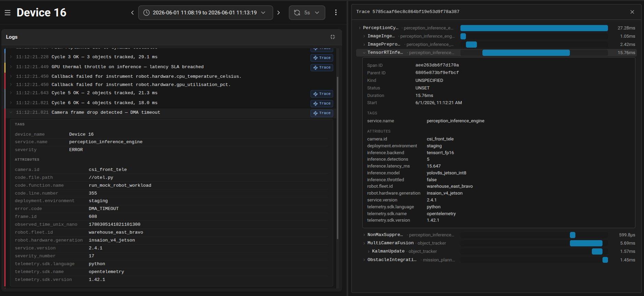Collapse the Logs panel fullscreen icon

(332, 37)
